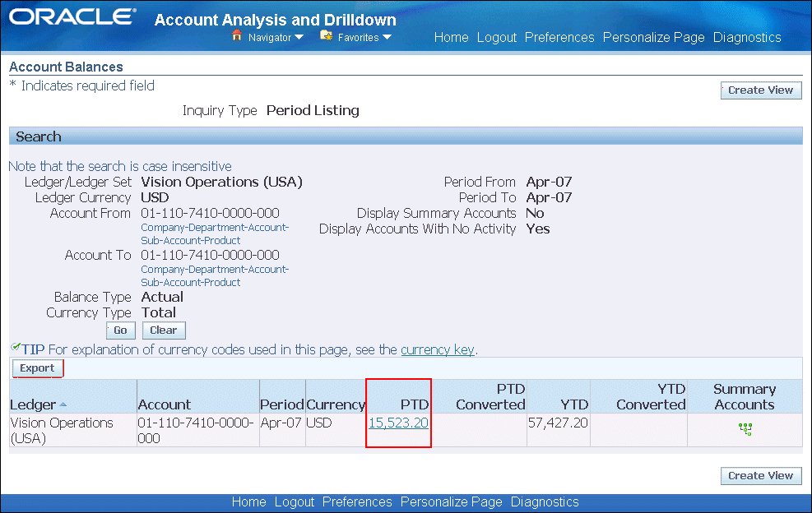
Task: Click the Account From value 01-110-7410-0000-000
Action: [210, 213]
